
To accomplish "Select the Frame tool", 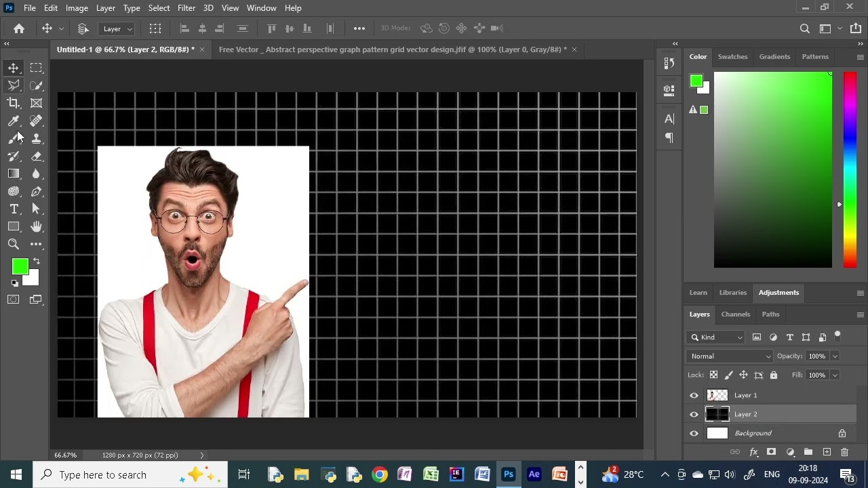I will 37,103.
